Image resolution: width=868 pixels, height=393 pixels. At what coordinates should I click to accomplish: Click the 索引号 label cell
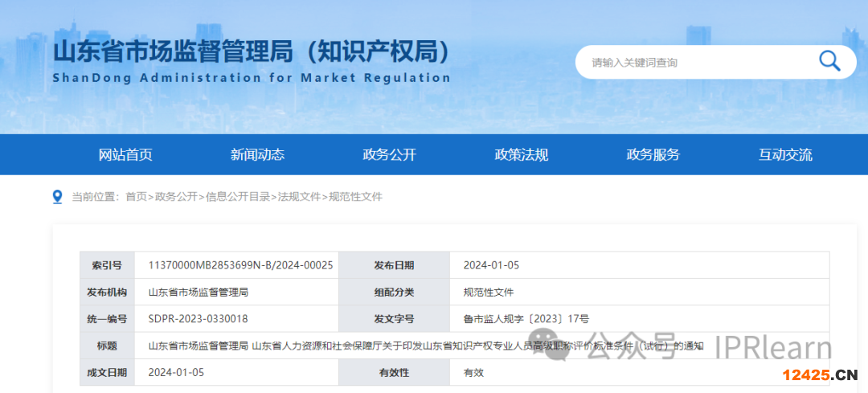point(107,265)
